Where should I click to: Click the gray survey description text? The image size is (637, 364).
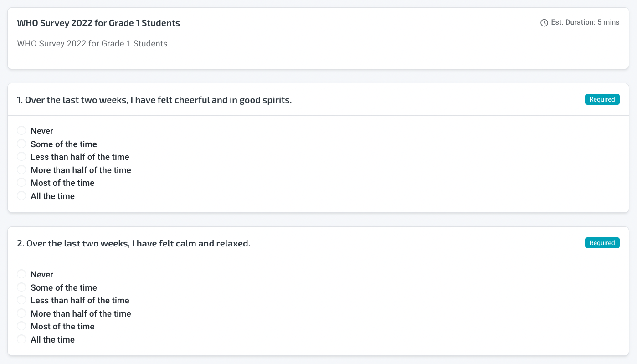pyautogui.click(x=92, y=44)
